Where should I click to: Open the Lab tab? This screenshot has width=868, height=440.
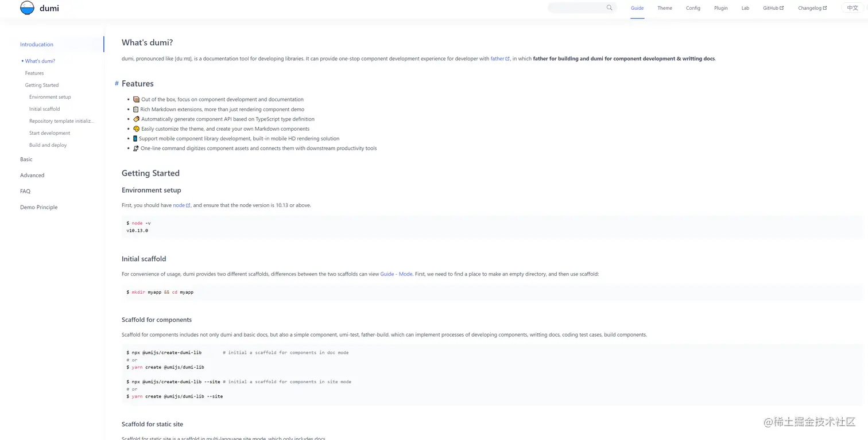pos(745,8)
